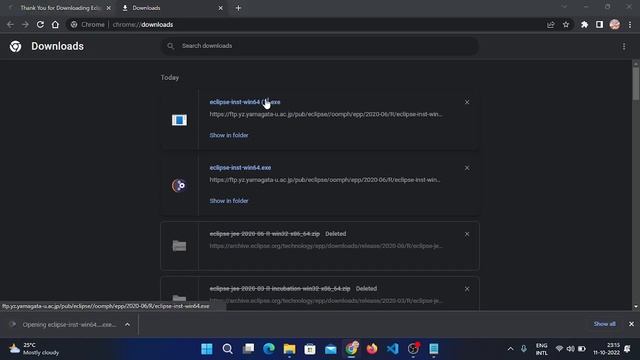Open Microsoft Store from taskbar
640x360 pixels.
click(x=310, y=349)
